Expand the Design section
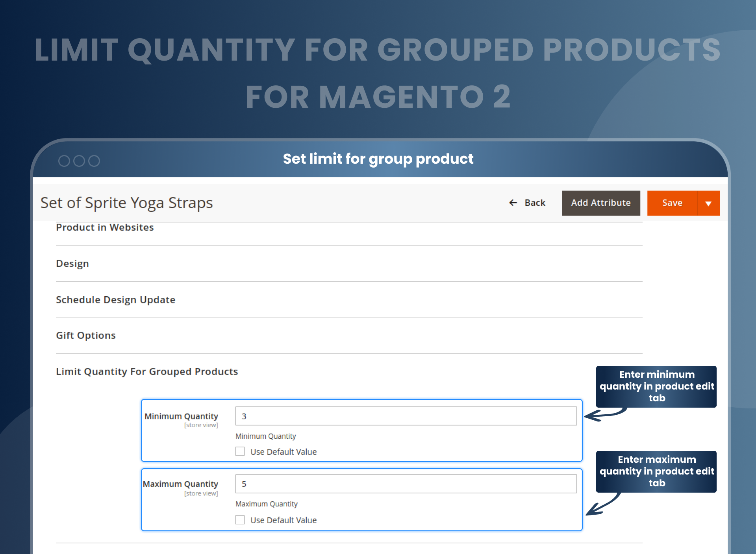This screenshot has height=554, width=756. [72, 264]
